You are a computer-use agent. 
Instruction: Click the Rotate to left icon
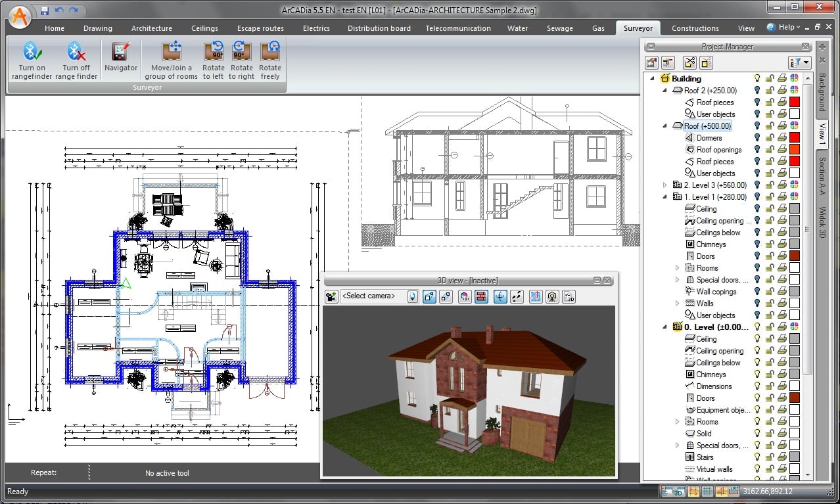click(x=214, y=52)
